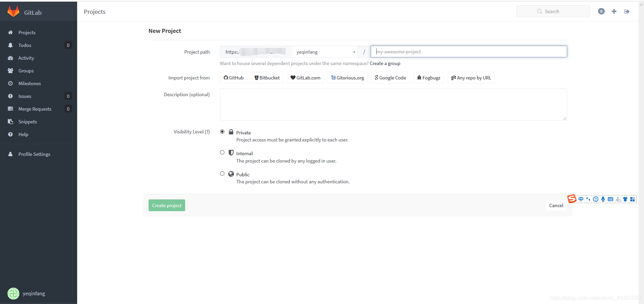644x304 pixels.
Task: Click the Issues count badge
Action: click(68, 96)
